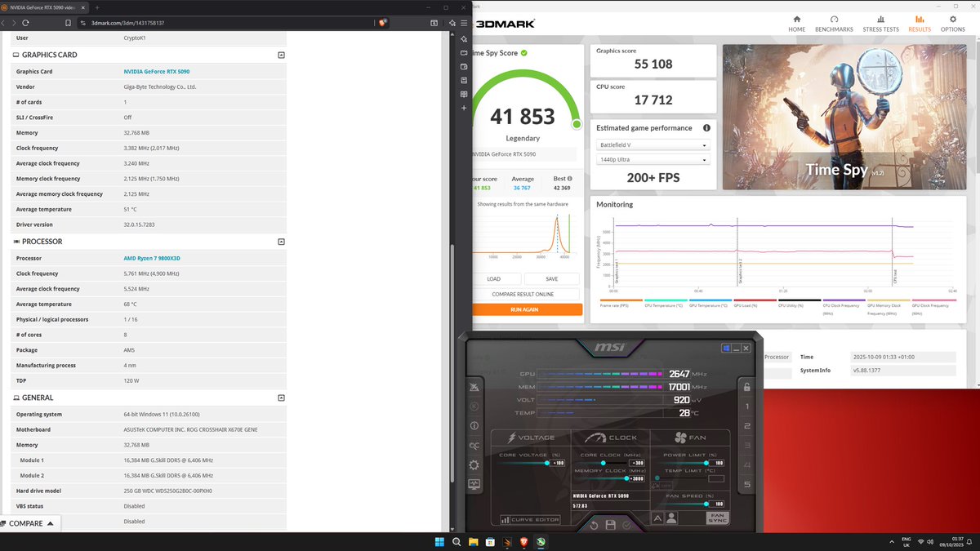Click browser bookmark icon
Image resolution: width=980 pixels, height=551 pixels.
tap(68, 23)
